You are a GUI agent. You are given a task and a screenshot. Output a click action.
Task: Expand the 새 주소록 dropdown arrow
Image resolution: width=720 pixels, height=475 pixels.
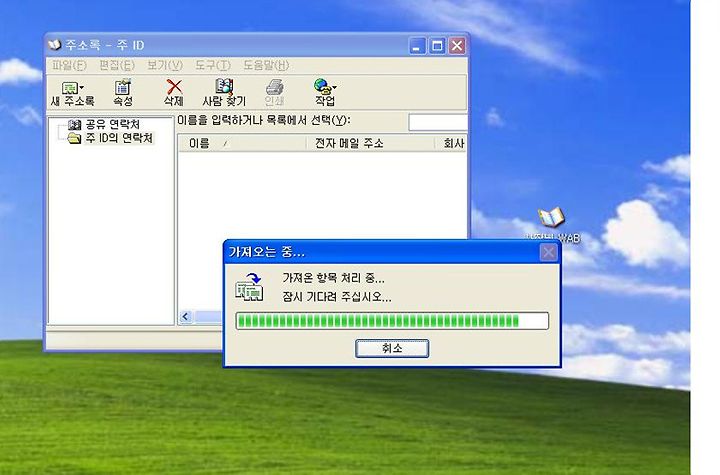82,87
